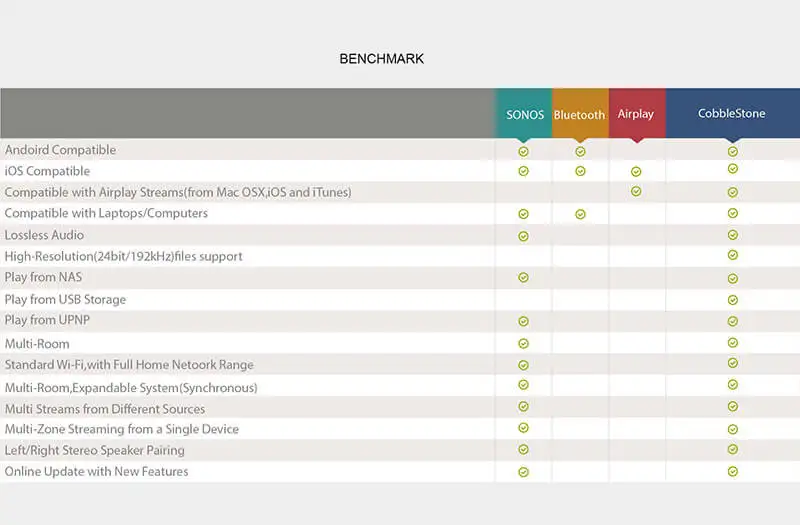
Task: Click the CobbleStone column header
Action: [733, 113]
